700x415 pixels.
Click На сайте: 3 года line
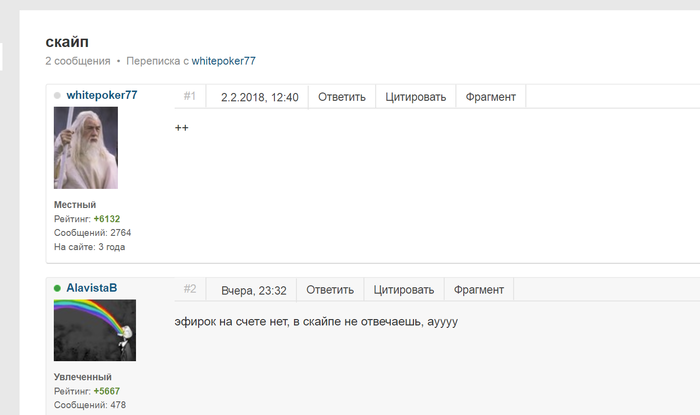(89, 247)
